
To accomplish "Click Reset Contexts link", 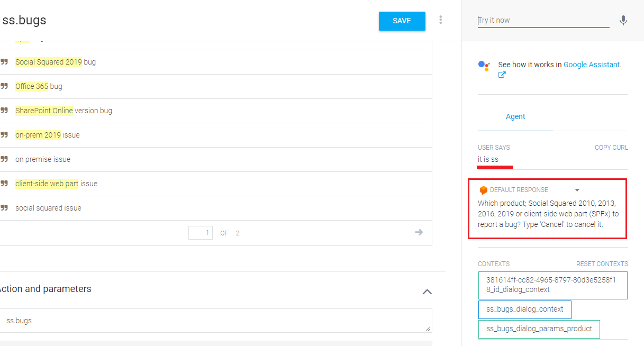I will (602, 264).
